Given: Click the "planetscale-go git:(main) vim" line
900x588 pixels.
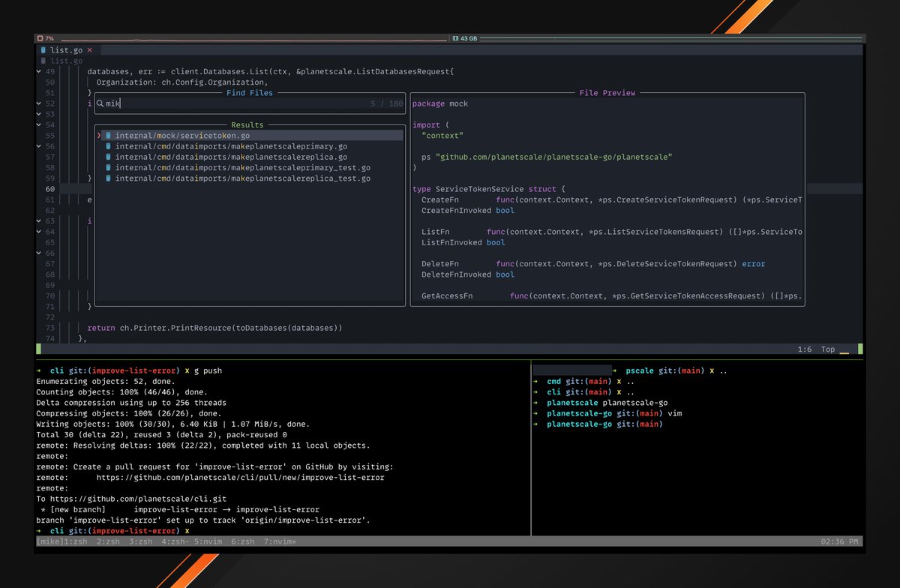Looking at the screenshot, I should click(x=608, y=413).
